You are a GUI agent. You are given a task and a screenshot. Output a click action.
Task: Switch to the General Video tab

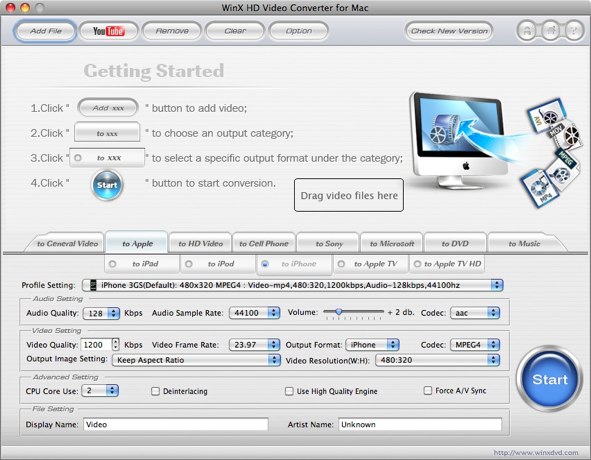pos(67,244)
